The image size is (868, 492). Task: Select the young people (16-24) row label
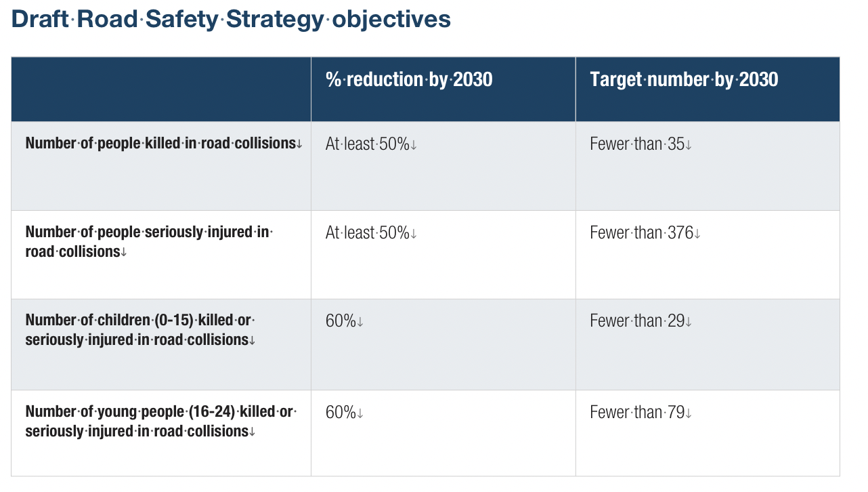coord(160,421)
